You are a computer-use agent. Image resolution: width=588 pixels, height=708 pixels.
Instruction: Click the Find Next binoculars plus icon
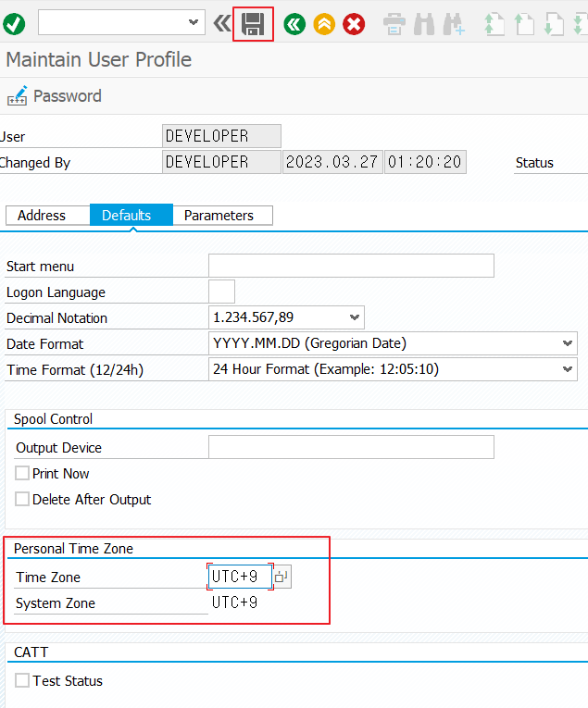tap(454, 24)
